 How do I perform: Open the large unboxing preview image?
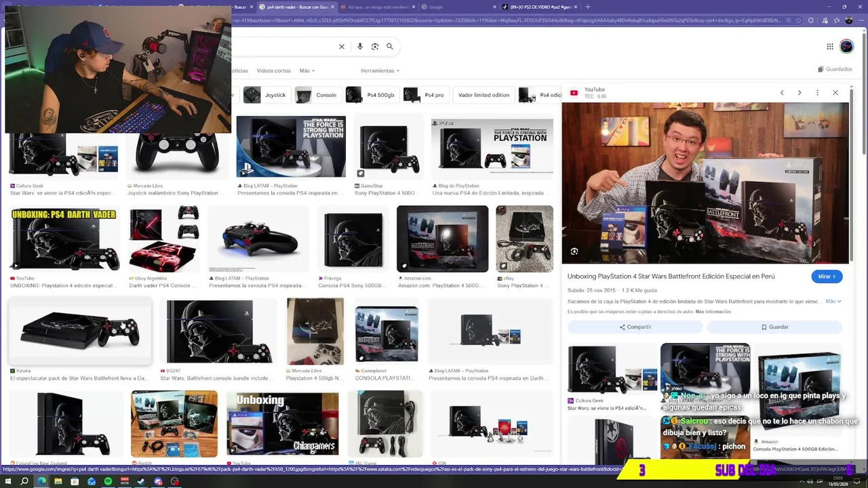(705, 183)
